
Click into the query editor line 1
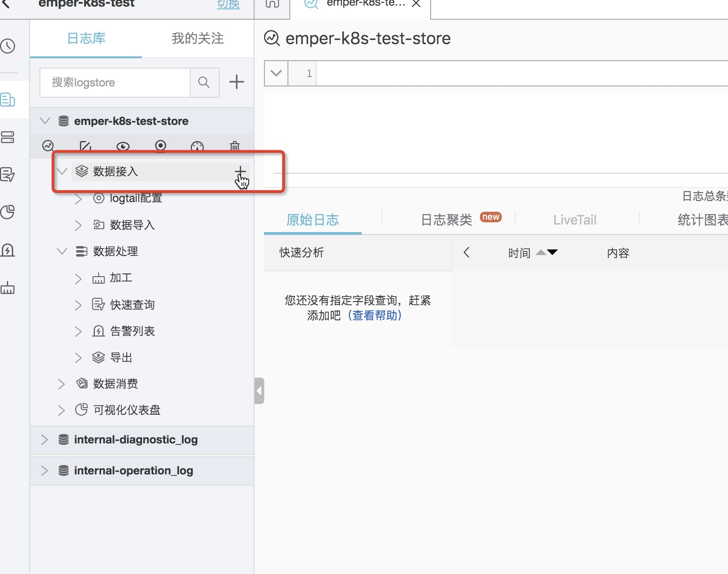click(x=522, y=73)
